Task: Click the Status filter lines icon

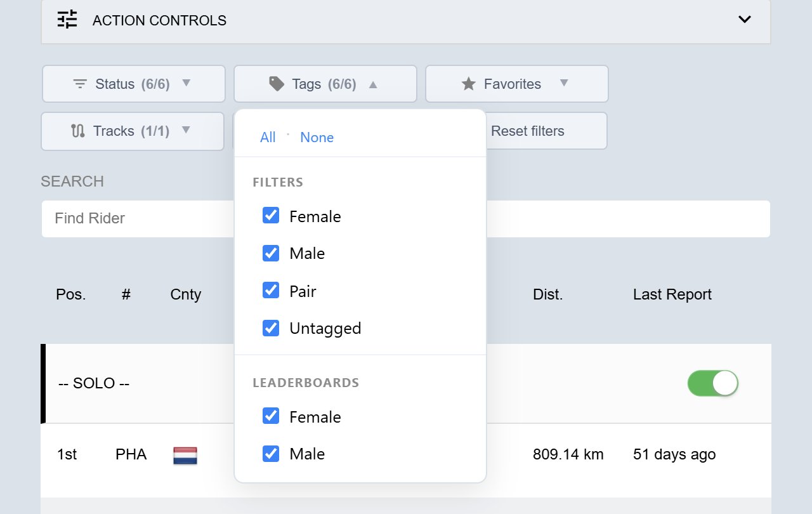Action: (80, 84)
